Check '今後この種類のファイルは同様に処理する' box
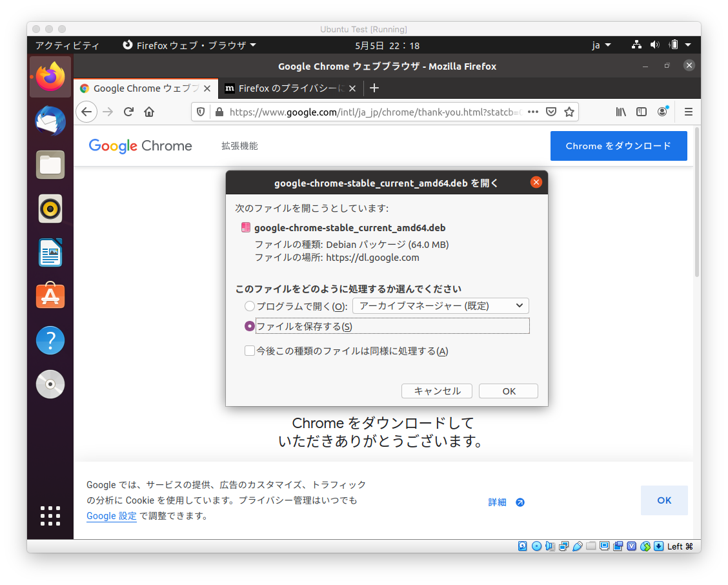The width and height of the screenshot is (728, 585). 250,351
